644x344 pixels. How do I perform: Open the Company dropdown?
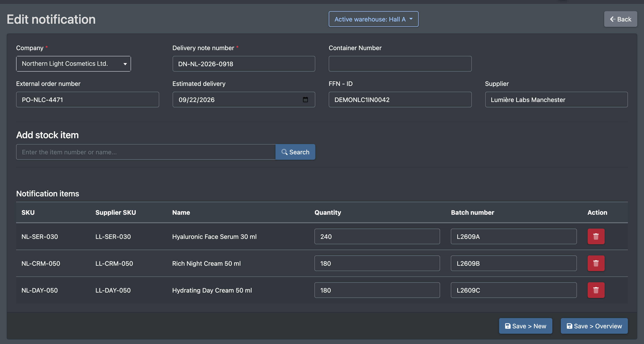click(74, 64)
